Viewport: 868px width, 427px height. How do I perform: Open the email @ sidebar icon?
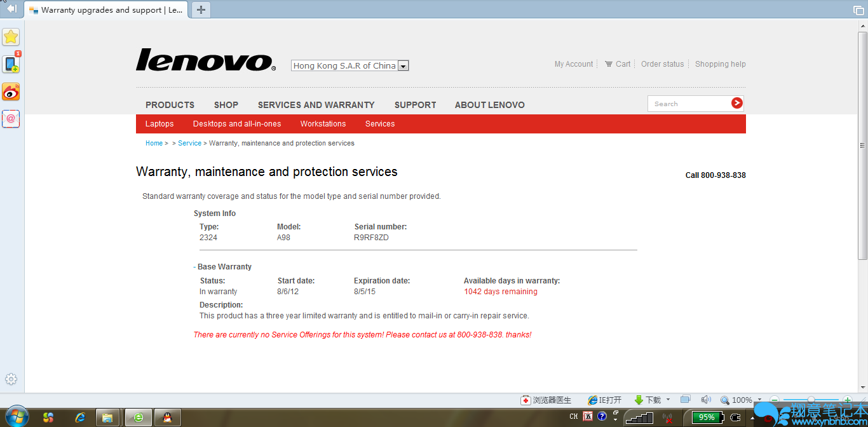click(x=11, y=119)
